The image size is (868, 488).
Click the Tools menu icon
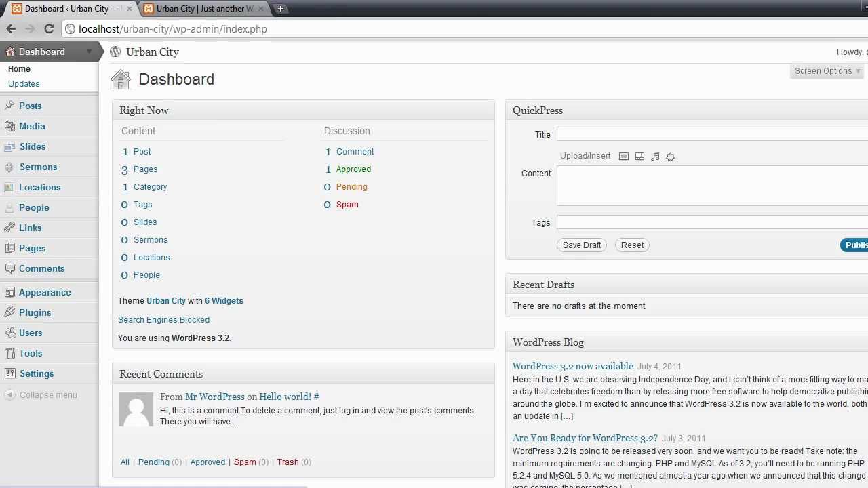[9, 353]
